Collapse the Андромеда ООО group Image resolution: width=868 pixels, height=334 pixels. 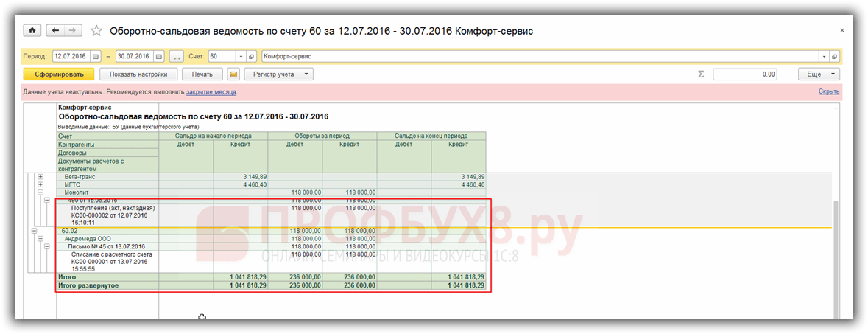point(40,239)
